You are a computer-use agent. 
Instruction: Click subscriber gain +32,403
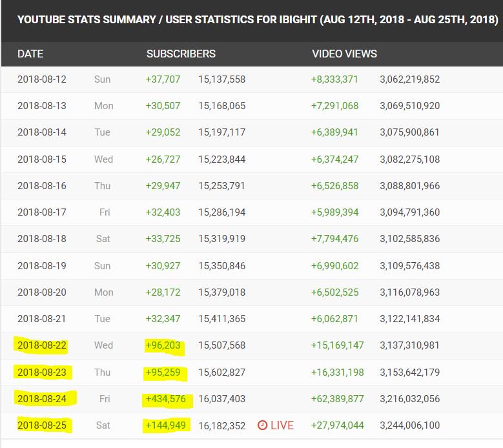click(x=163, y=212)
